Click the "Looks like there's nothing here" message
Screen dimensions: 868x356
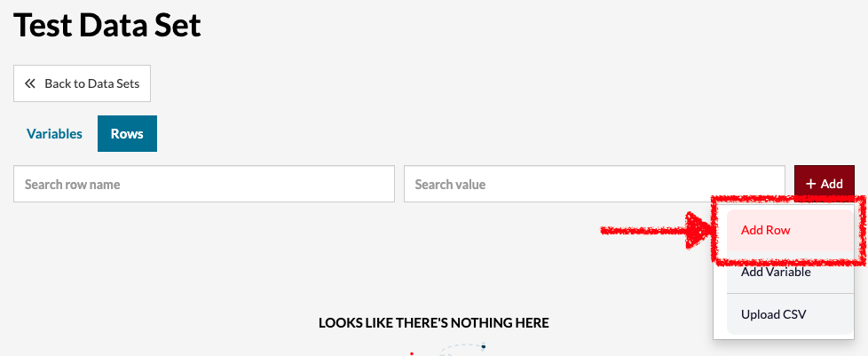point(433,323)
